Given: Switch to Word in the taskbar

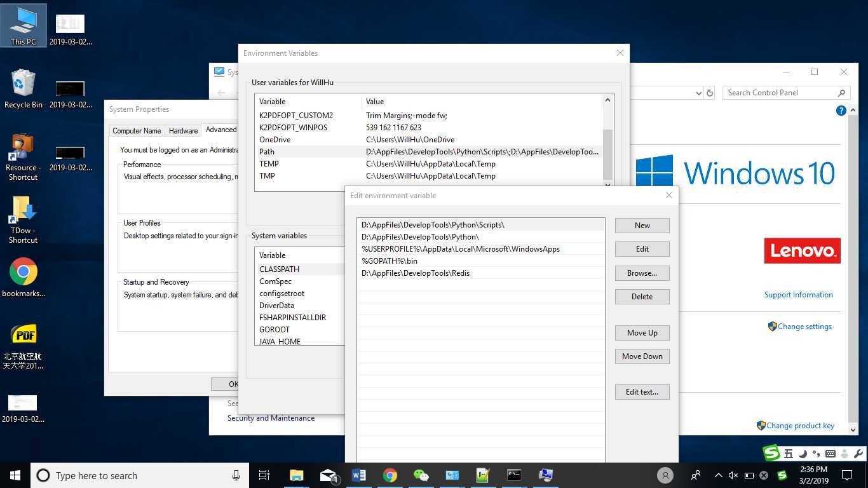Looking at the screenshot, I should click(359, 475).
